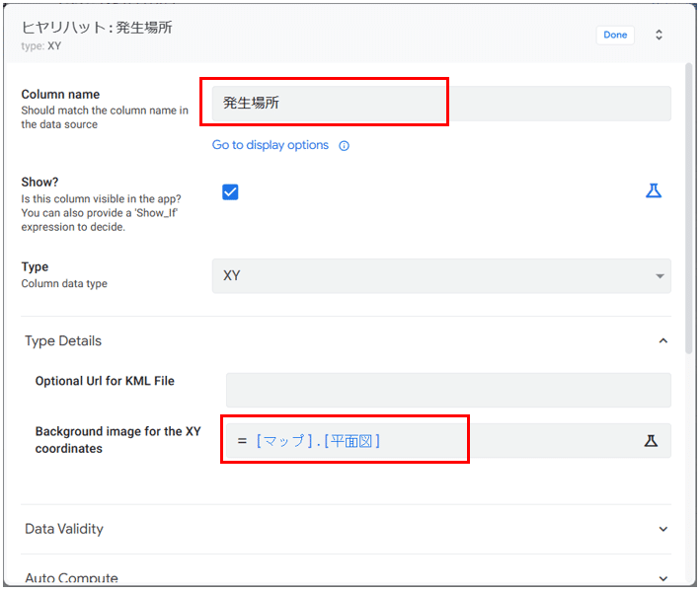Screen dimensions: 700x592
Task: Click the Done button
Action: click(615, 35)
